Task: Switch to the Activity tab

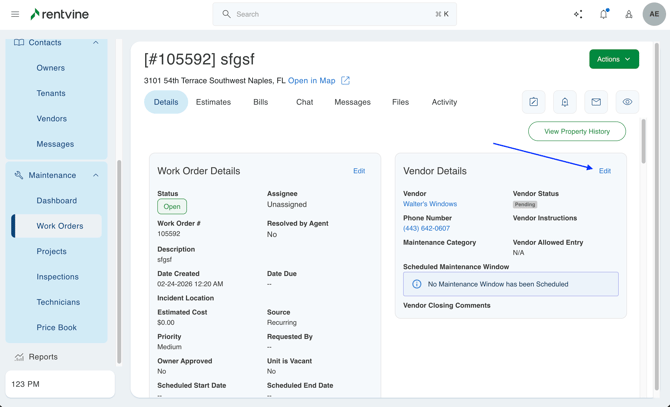Action: coord(444,102)
